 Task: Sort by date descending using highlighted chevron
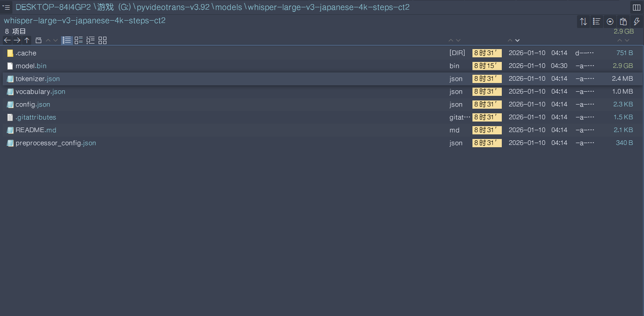click(517, 40)
